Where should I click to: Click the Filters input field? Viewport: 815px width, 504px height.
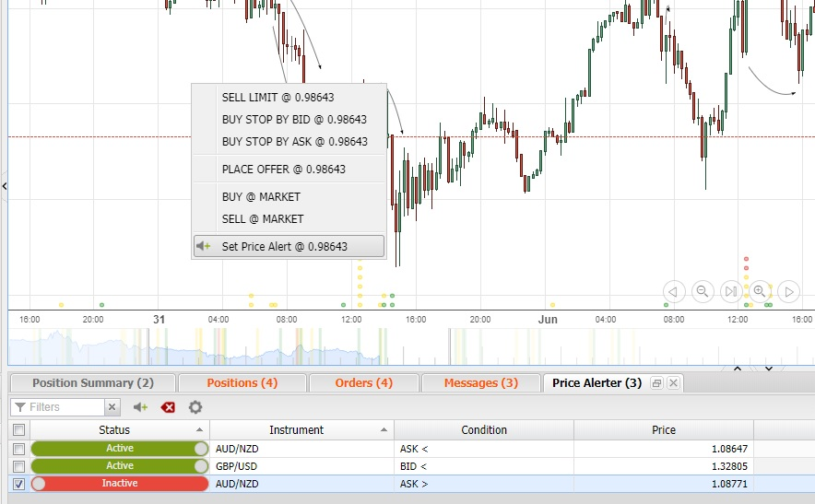(x=58, y=407)
